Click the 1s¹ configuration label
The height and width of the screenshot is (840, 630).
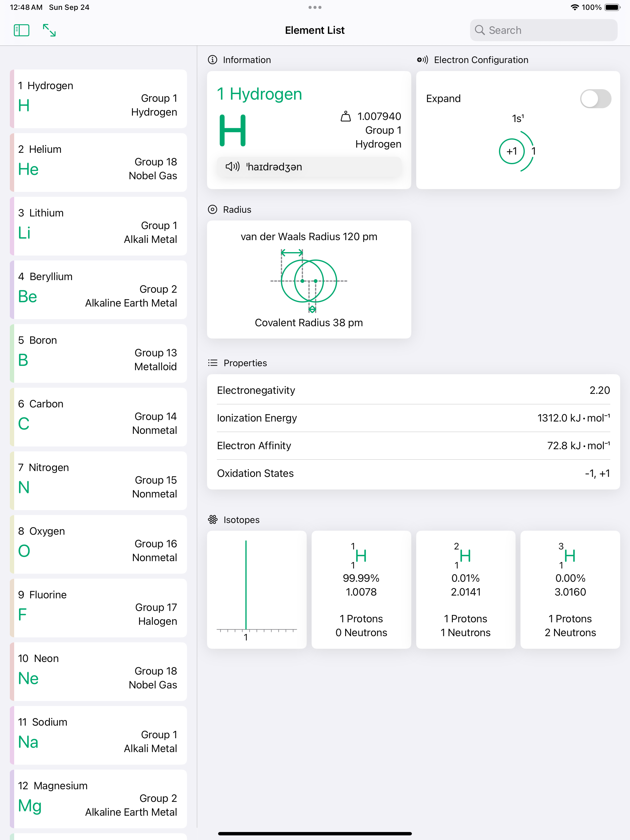[518, 118]
